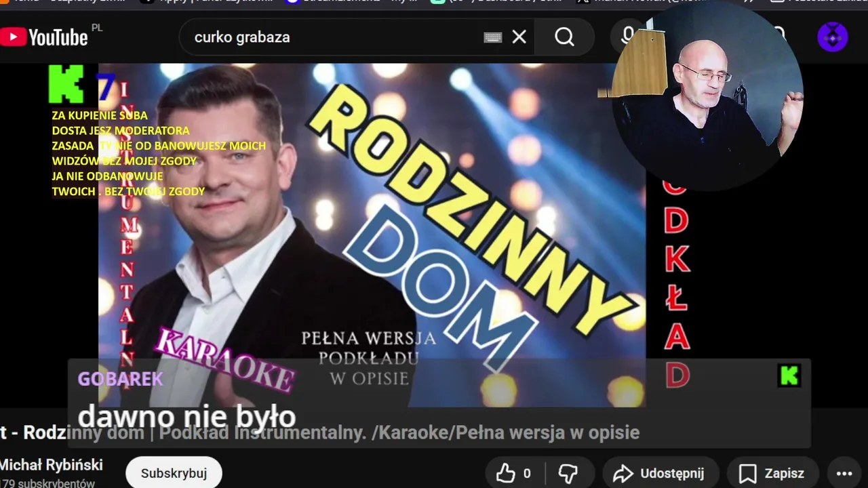Click the 'dawno nie było' chat message
The height and width of the screenshot is (488, 868).
186,416
